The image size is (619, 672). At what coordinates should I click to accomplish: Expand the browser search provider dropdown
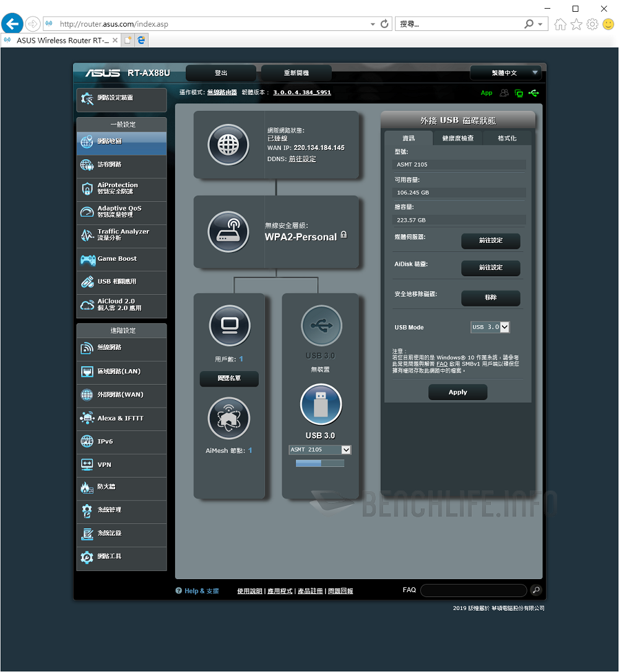(x=540, y=24)
